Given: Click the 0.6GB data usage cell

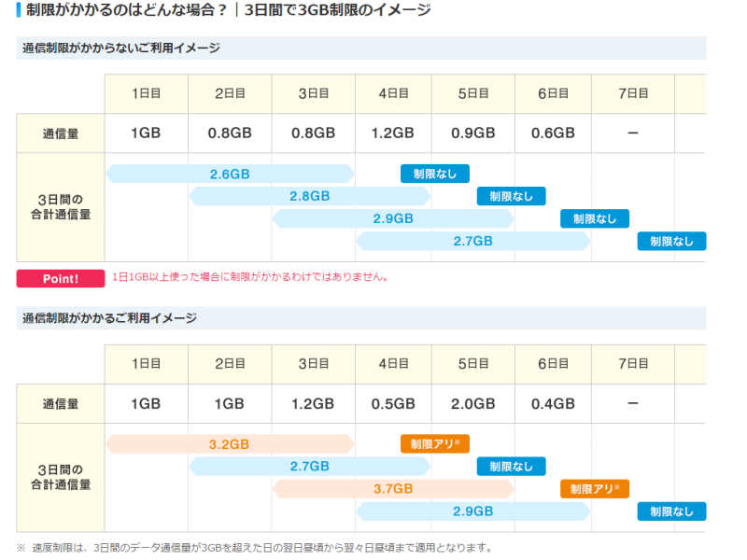Looking at the screenshot, I should click(x=553, y=133).
